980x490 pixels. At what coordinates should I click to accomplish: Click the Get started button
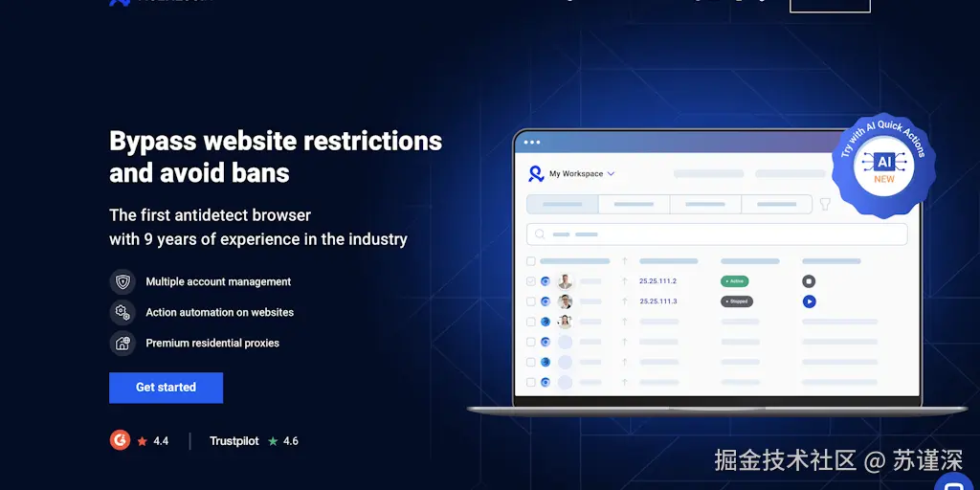click(166, 388)
